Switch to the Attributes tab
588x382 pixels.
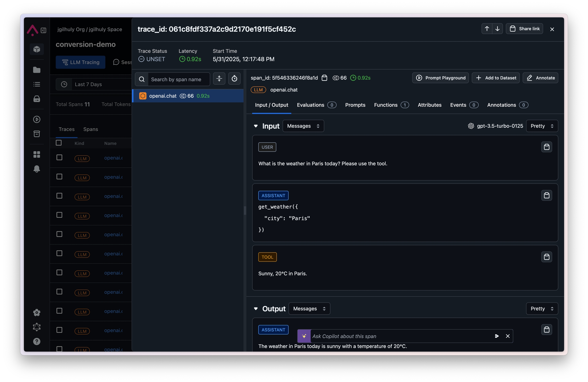tap(429, 105)
